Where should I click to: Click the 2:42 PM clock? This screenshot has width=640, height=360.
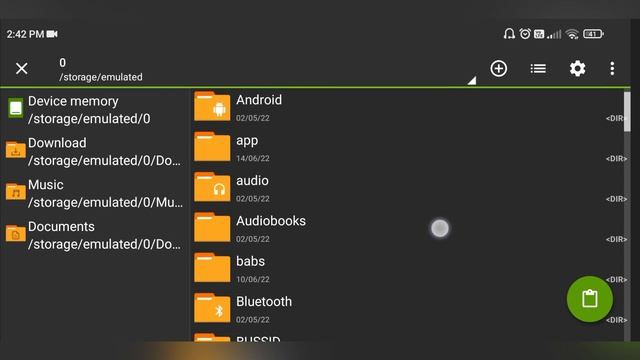[x=25, y=34]
